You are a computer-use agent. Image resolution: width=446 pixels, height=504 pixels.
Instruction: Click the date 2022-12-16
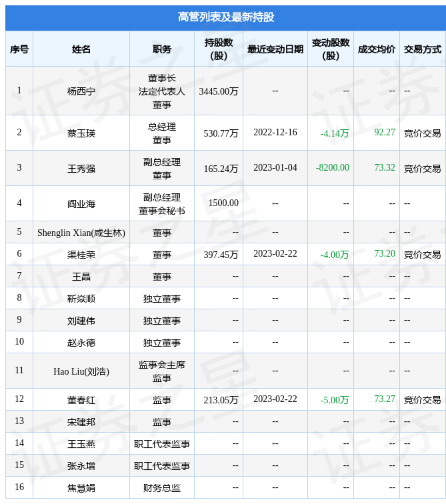pyautogui.click(x=275, y=132)
